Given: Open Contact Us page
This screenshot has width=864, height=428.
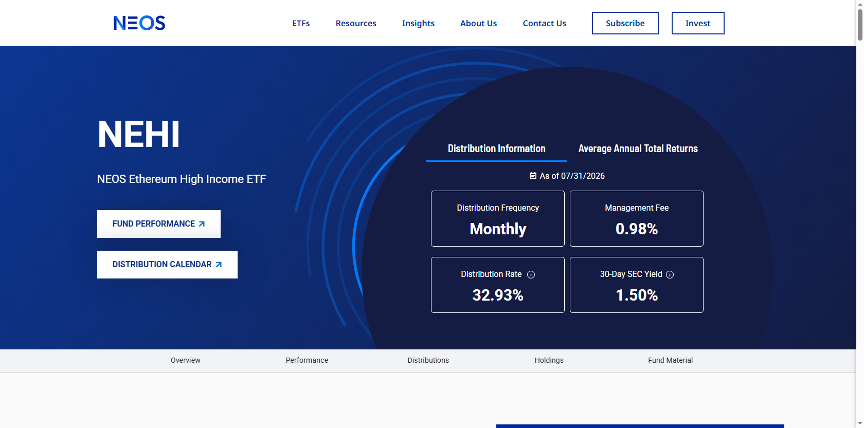Looking at the screenshot, I should [544, 23].
